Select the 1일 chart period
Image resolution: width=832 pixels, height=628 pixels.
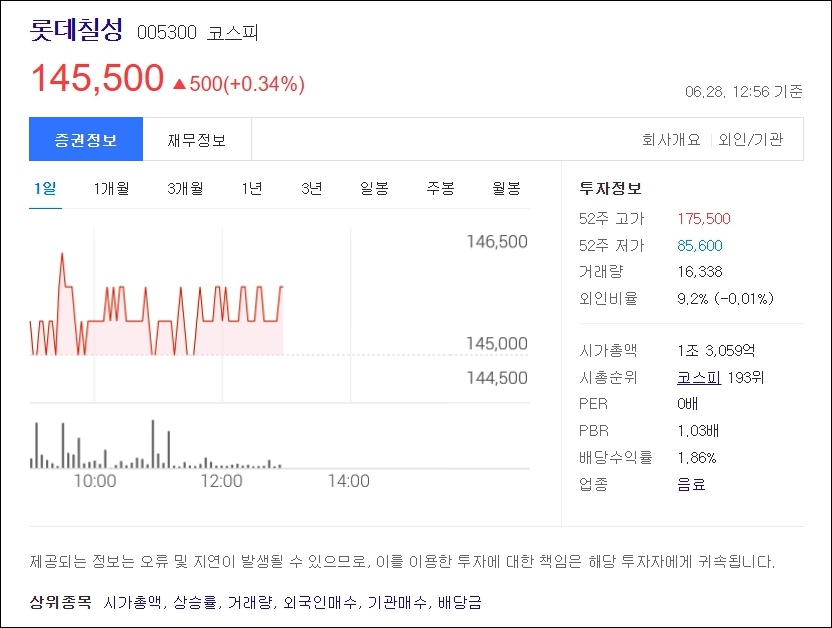point(45,188)
